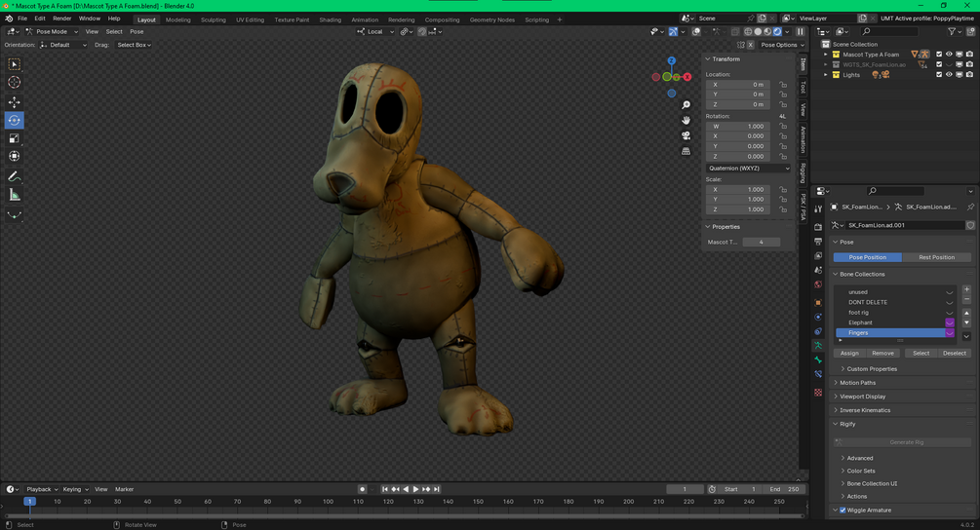The width and height of the screenshot is (980, 530).
Task: Select the 3D Cursor tool
Action: (x=14, y=83)
